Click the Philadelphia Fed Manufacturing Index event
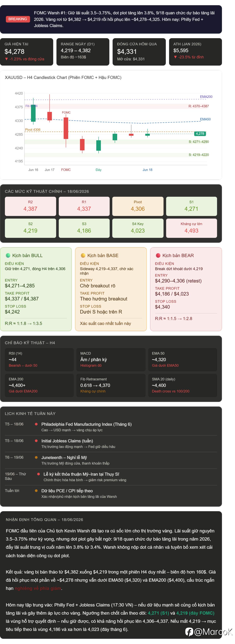 pyautogui.click(x=86, y=424)
